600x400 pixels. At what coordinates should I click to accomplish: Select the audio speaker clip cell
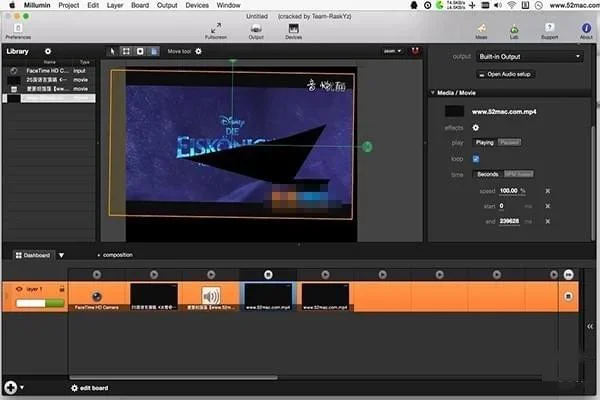[211, 296]
